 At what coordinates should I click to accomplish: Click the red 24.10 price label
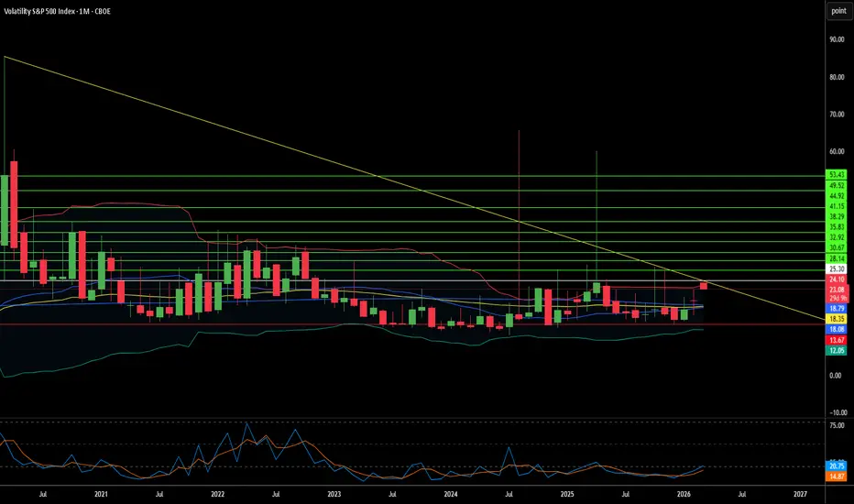click(837, 279)
